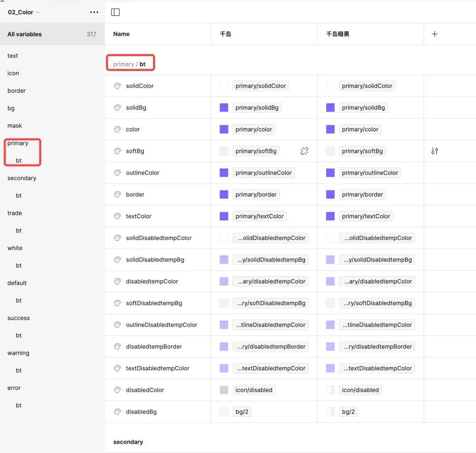476x453 pixels.
Task: Open softBg variable edit settings icon
Action: [x=435, y=151]
